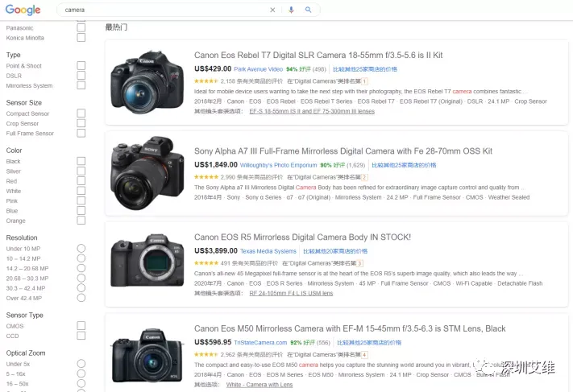
Task: Compare 25 store prices for Canon Rebel T7
Action: 365,69
